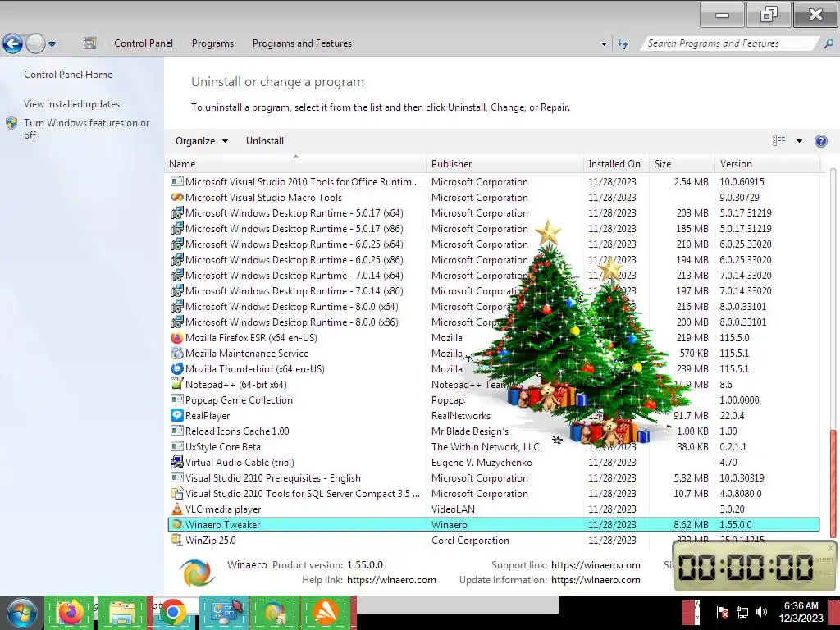Screen dimensions: 840x630
Task: Click the Back navigation arrow button
Action: coord(12,44)
